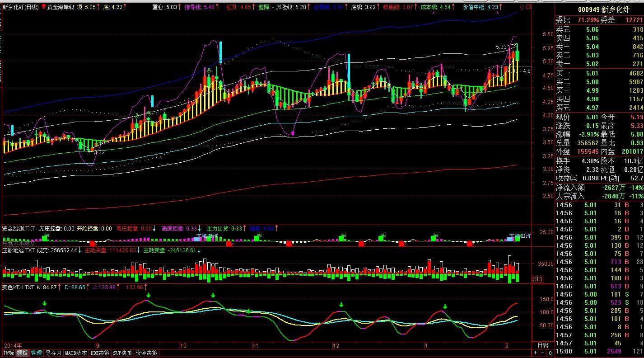
Task: Click the 卖一 price 5.02
Action: click(x=592, y=64)
